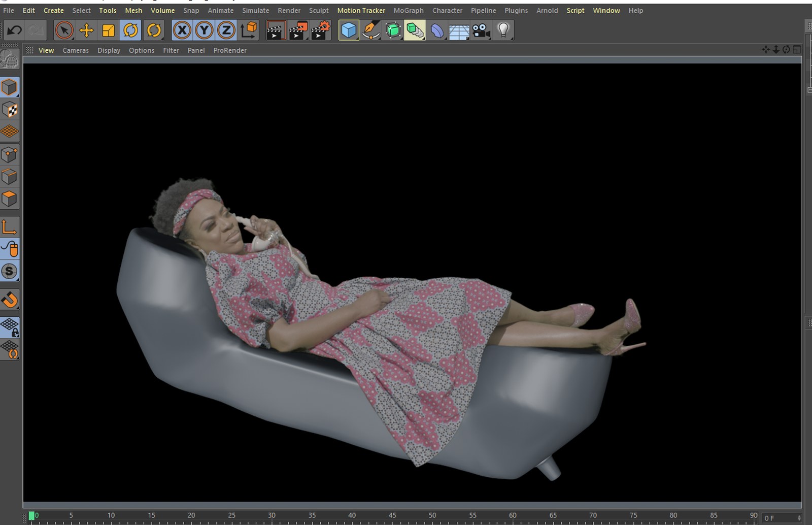Switch to Points mode
812x525 pixels.
10,154
